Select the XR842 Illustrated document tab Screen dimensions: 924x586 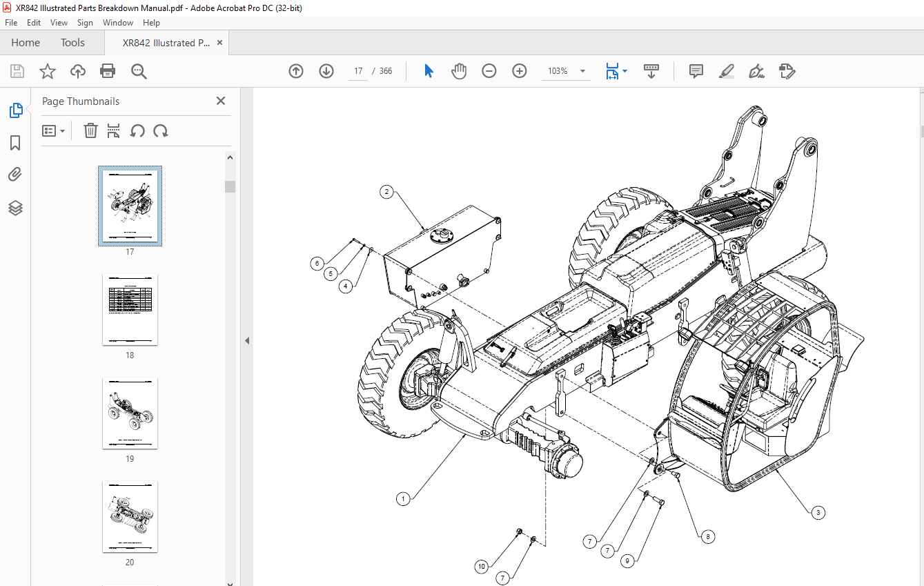(x=166, y=43)
